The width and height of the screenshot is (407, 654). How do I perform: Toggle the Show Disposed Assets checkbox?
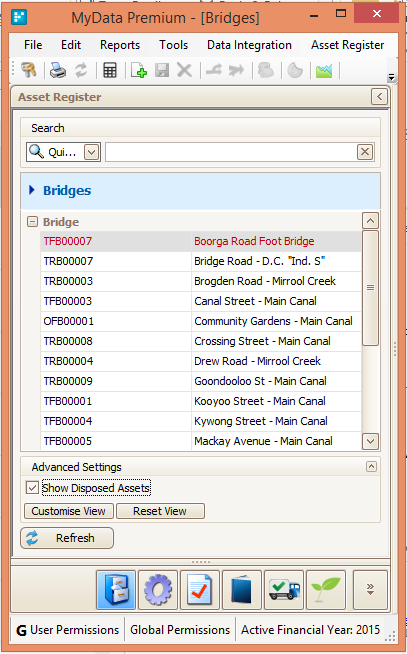32,488
